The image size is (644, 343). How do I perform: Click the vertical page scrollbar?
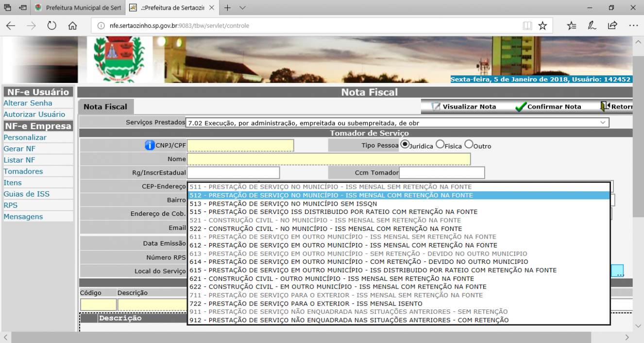[638, 136]
